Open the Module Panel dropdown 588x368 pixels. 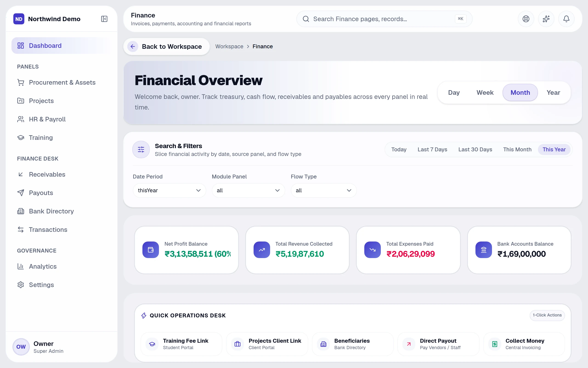click(x=248, y=190)
